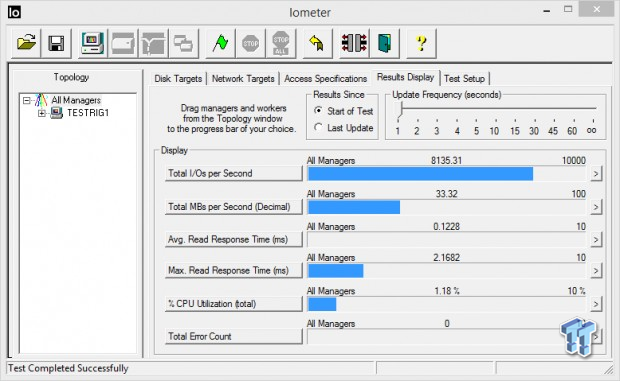
Task: Click Total Error Count button
Action: [x=233, y=336]
